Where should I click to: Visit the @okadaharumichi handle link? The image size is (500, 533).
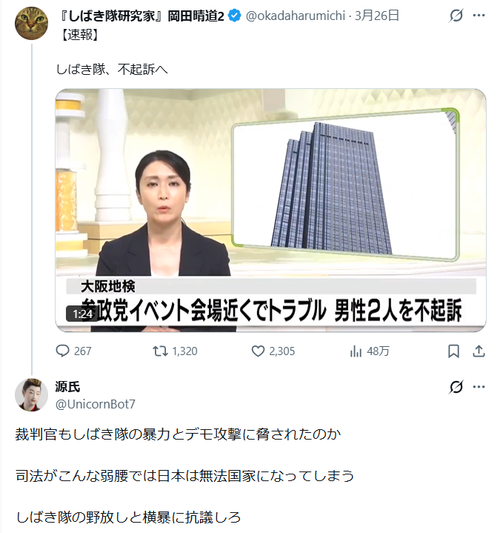tap(295, 16)
